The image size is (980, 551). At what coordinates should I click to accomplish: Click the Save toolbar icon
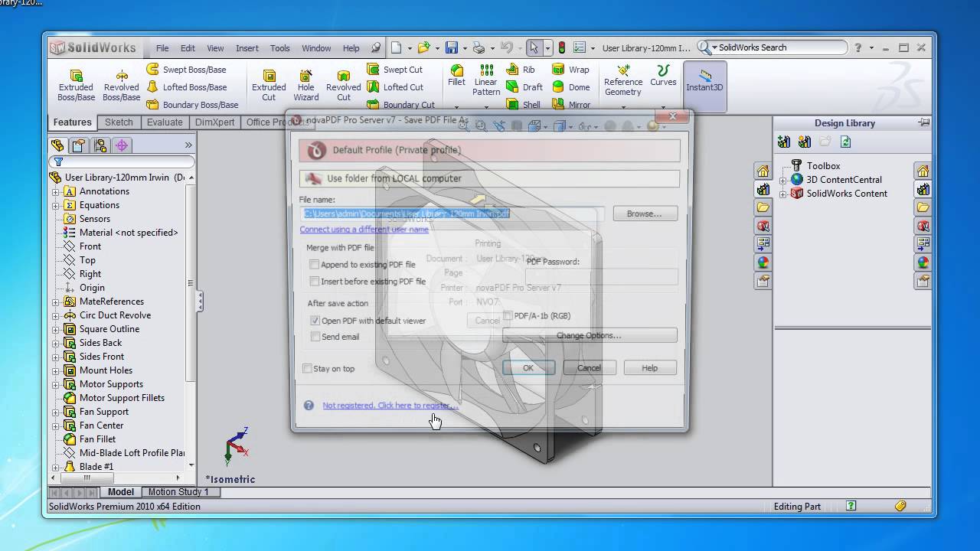(452, 47)
